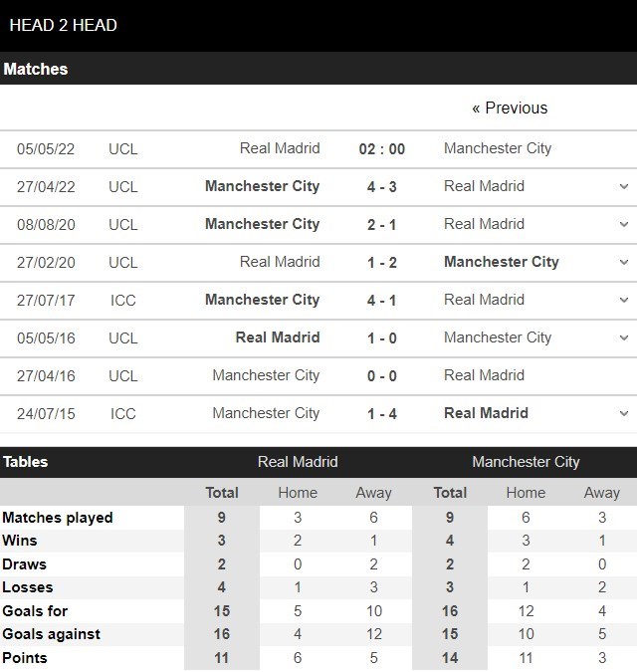This screenshot has width=637, height=672.
Task: Select the Matches section header
Action: [36, 69]
